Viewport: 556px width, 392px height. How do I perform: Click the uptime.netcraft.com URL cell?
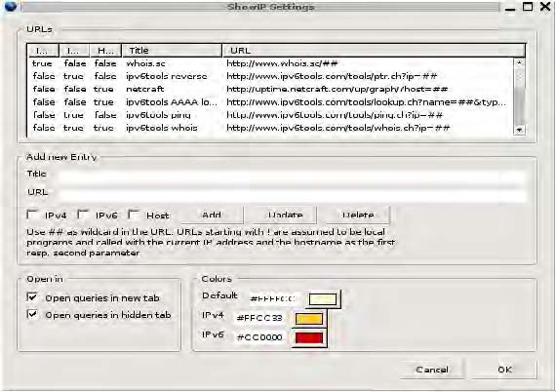pyautogui.click(x=338, y=89)
